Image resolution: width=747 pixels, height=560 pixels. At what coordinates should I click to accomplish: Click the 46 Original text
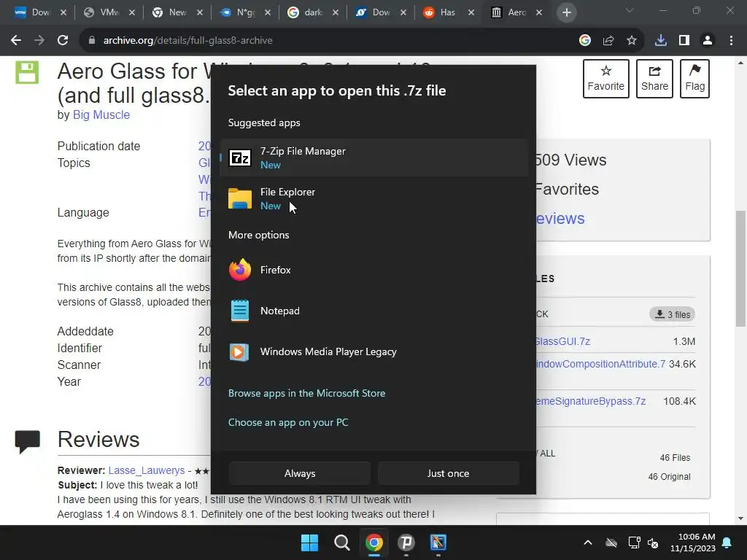pyautogui.click(x=669, y=477)
